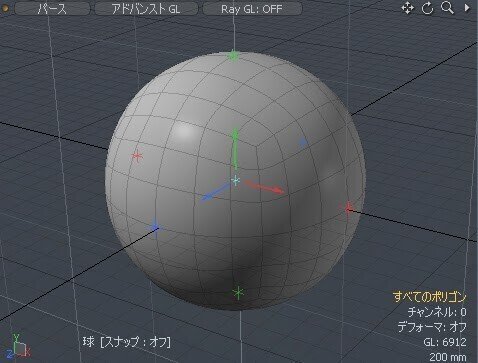Click the 球 [スナップ : オフ] status text
The width and height of the screenshot is (478, 363).
[127, 342]
